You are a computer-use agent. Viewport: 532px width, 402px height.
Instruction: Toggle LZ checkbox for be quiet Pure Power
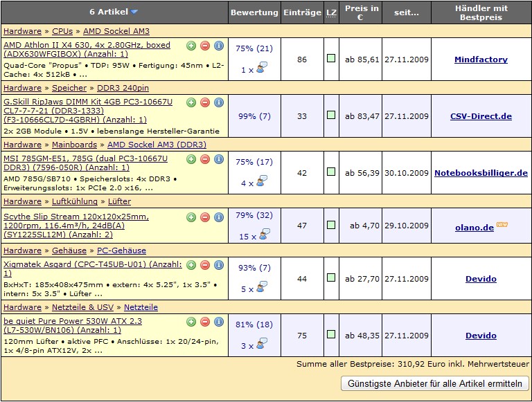(x=331, y=334)
